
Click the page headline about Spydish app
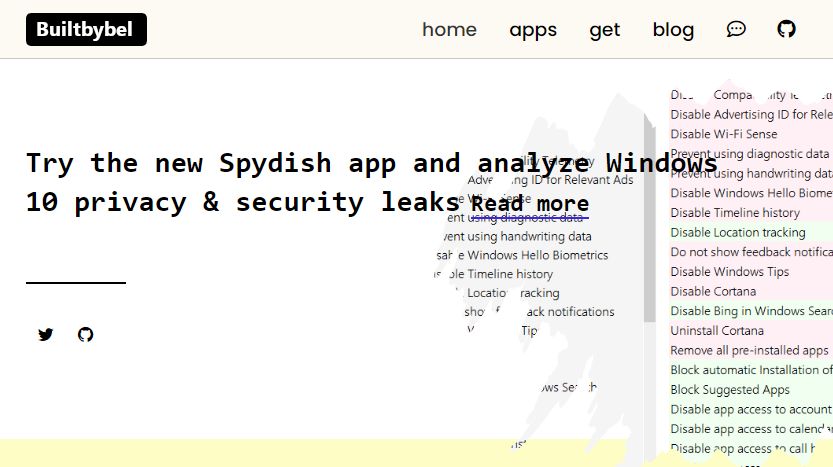[x=371, y=182]
